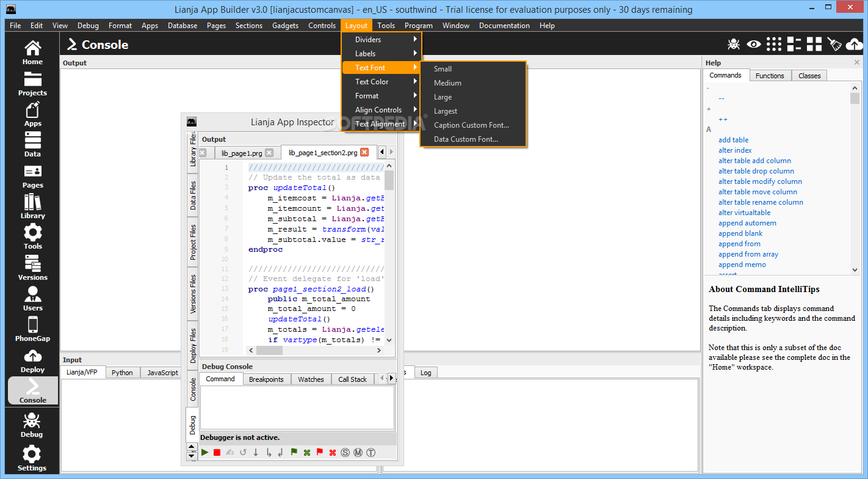This screenshot has height=479, width=868.
Task: Open the Apps workspace
Action: [x=32, y=114]
